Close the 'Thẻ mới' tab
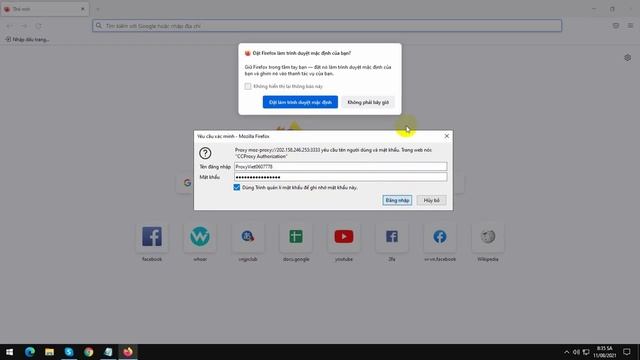This screenshot has height=360, width=640. click(x=82, y=9)
